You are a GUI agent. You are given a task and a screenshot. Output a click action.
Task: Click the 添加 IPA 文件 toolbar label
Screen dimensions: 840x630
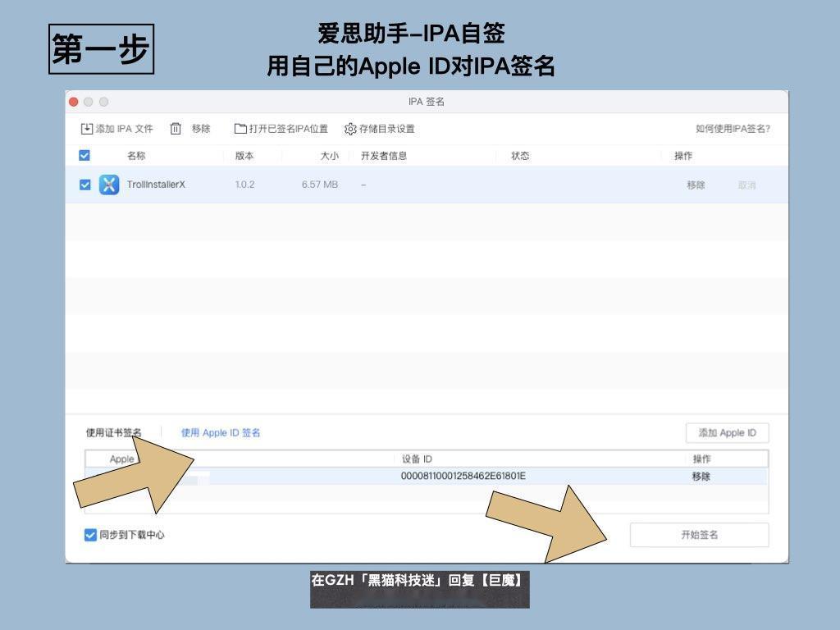[x=125, y=129]
